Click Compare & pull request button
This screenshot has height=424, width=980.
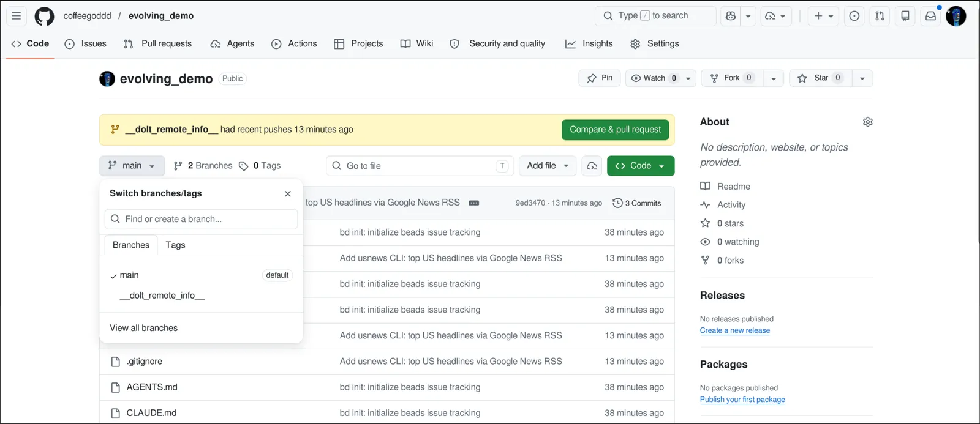[616, 130]
